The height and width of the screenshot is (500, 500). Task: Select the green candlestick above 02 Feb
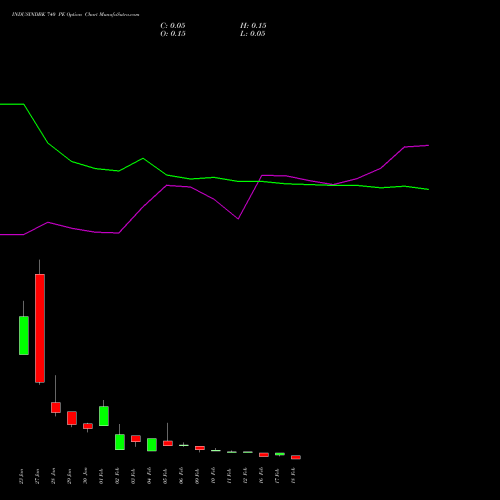pos(120,442)
